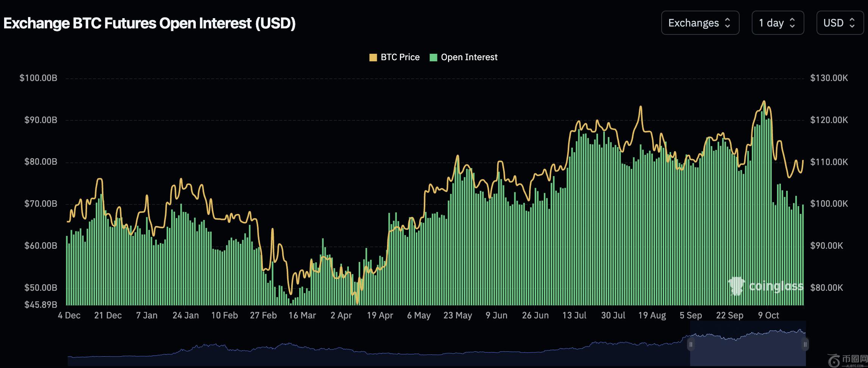The height and width of the screenshot is (368, 868).
Task: Click the 9 Oct date label
Action: tap(768, 315)
